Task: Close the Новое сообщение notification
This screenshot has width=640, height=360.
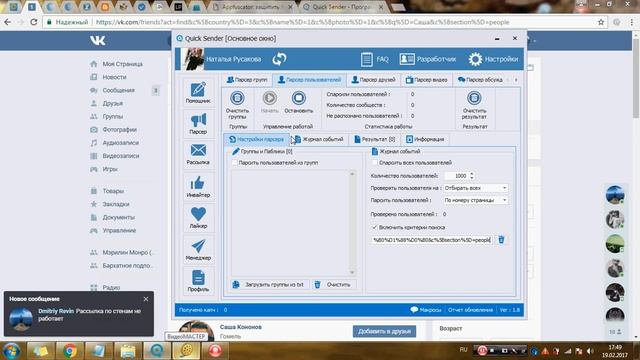Action: (x=146, y=299)
